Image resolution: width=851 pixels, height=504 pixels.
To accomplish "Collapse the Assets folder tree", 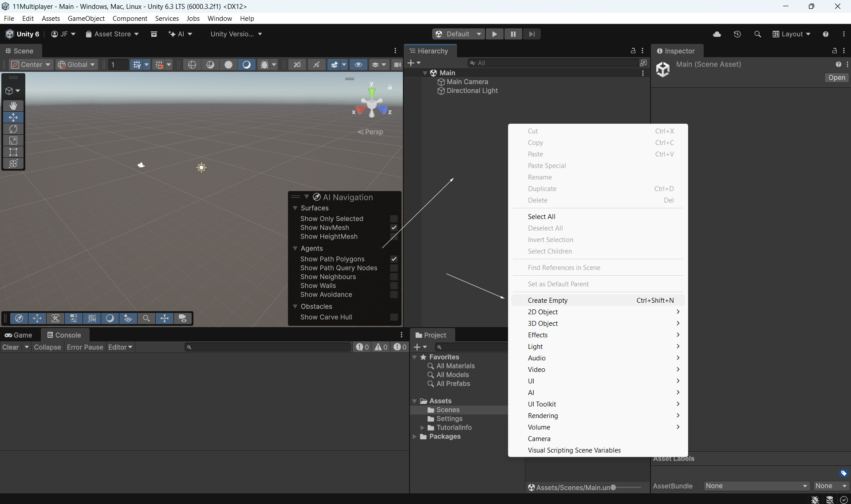I will pyautogui.click(x=415, y=401).
